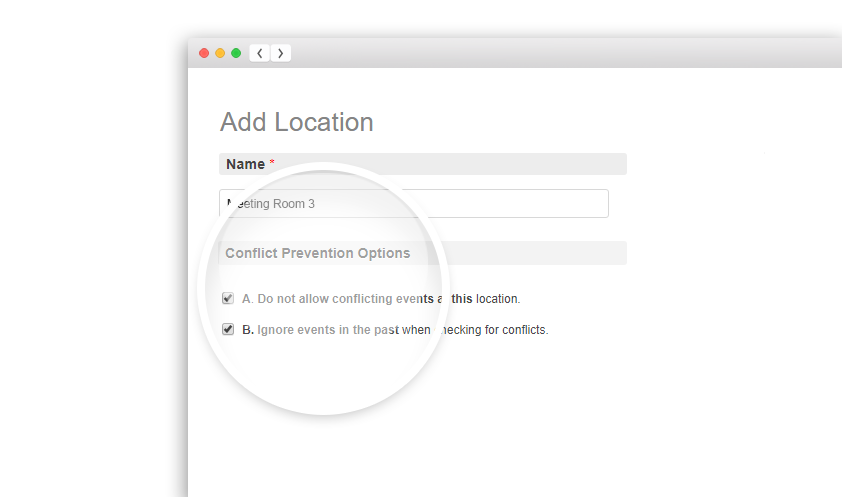This screenshot has height=497, width=842.
Task: Click the Name field label
Action: [x=245, y=164]
